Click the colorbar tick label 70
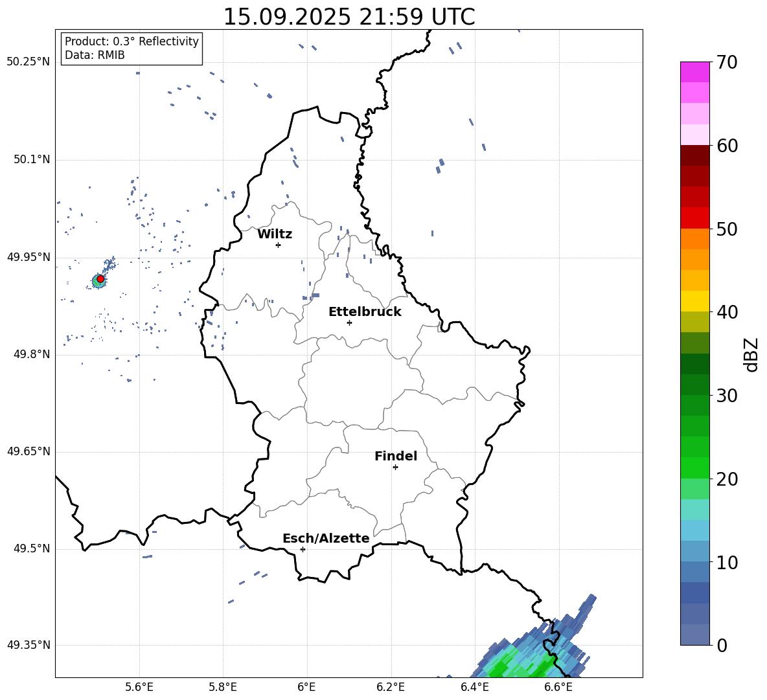767x700 pixels. pos(727,62)
